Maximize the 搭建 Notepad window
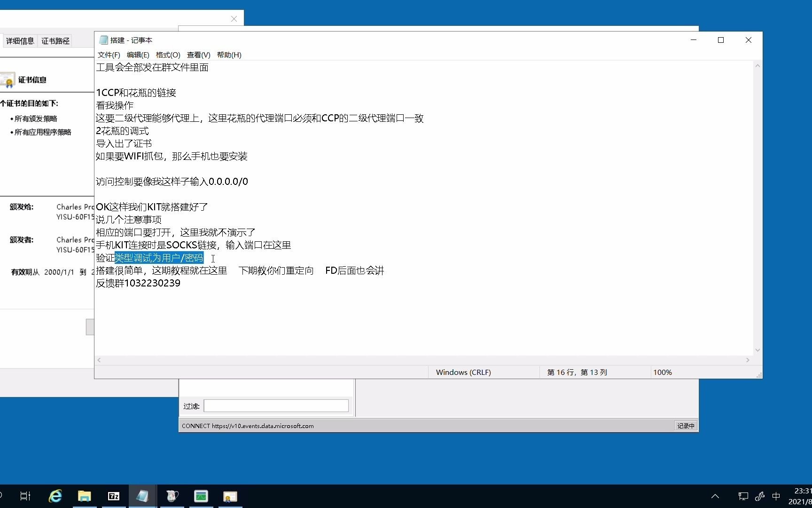This screenshot has height=508, width=812. point(721,40)
